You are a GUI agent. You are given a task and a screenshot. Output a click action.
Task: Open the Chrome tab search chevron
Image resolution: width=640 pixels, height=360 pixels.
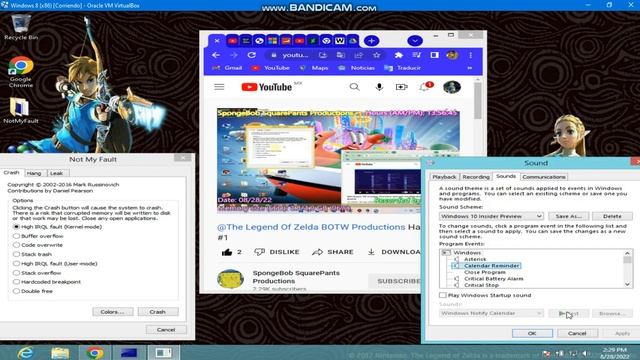point(415,41)
